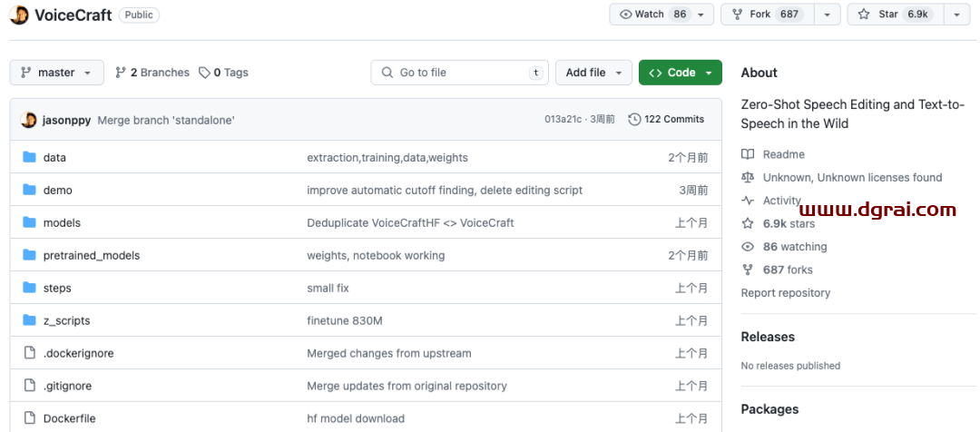Open the 2 Branches link

(x=152, y=73)
